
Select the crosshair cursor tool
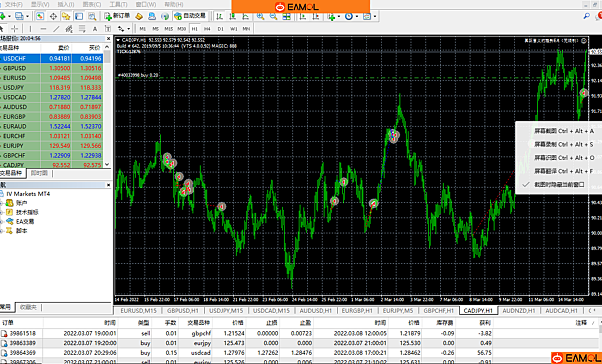[x=14, y=29]
